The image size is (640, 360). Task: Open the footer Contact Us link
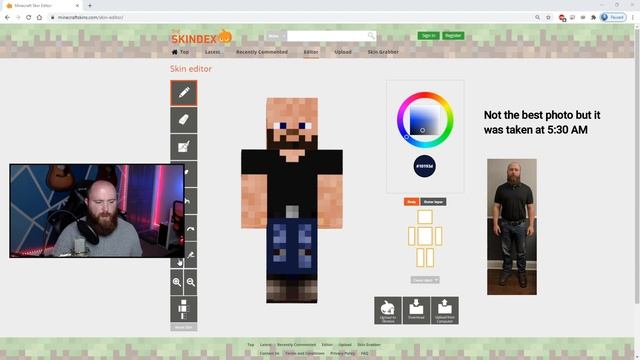coord(269,353)
